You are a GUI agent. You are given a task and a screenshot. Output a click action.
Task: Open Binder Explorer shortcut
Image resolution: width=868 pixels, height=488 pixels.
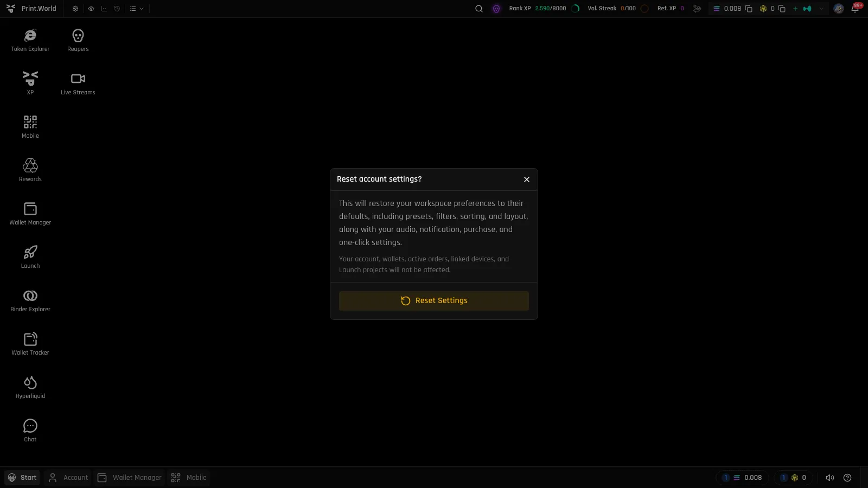click(x=30, y=300)
